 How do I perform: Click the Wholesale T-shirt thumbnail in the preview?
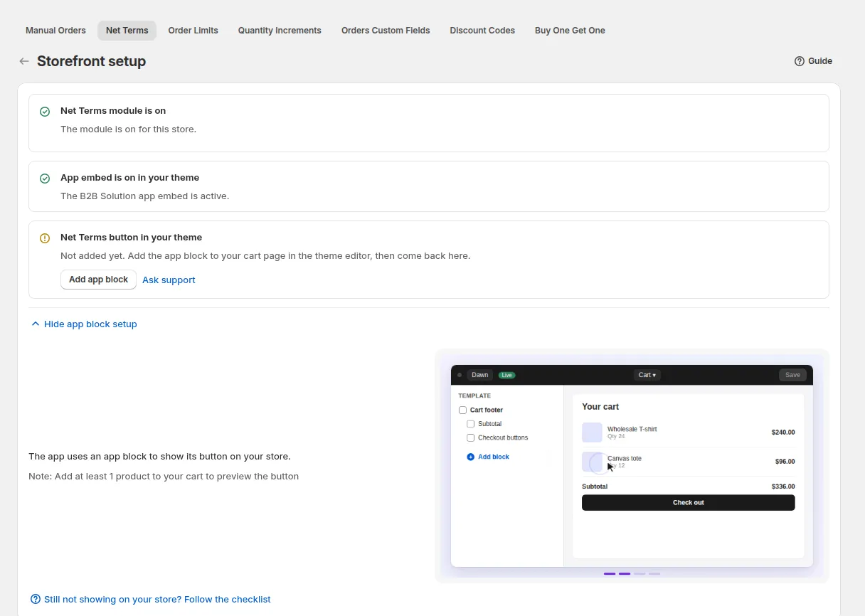click(x=592, y=432)
